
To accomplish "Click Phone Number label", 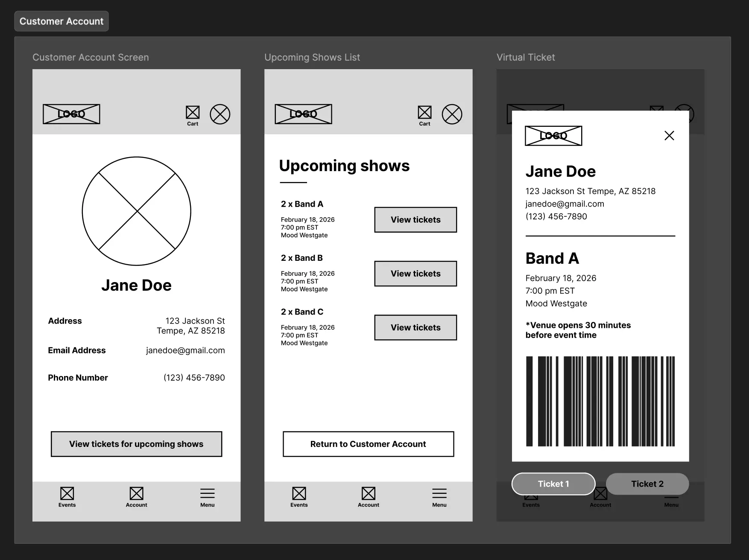I will (x=78, y=378).
